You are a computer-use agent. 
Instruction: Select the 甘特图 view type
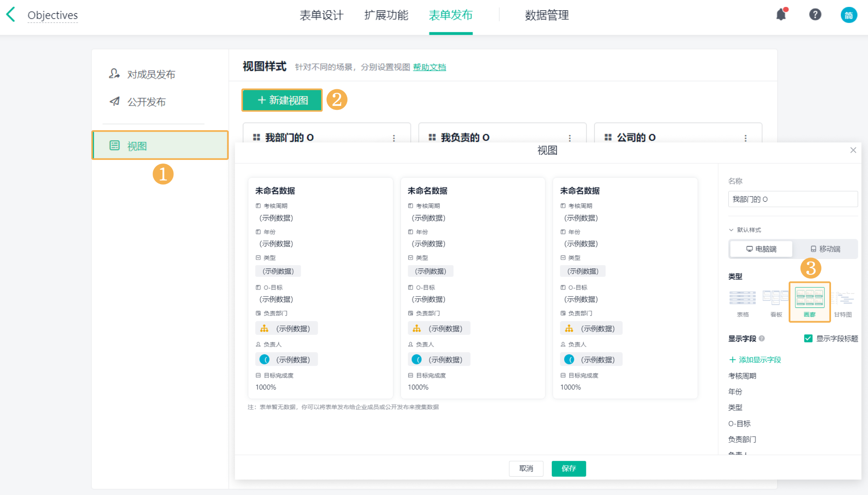[843, 303]
